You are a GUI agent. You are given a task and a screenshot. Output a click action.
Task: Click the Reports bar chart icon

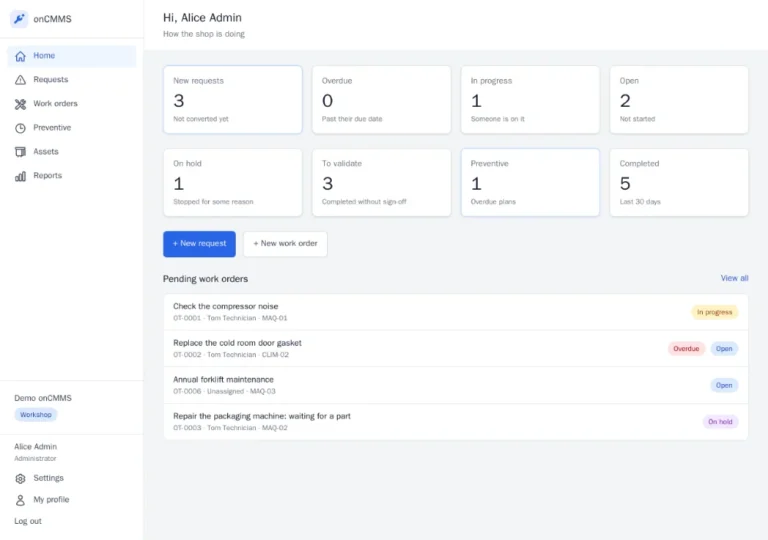(20, 176)
